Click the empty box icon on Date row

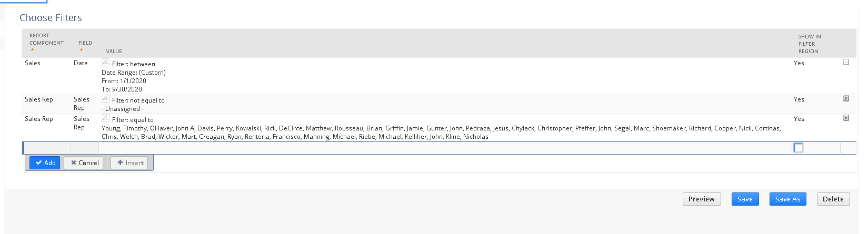point(846,62)
